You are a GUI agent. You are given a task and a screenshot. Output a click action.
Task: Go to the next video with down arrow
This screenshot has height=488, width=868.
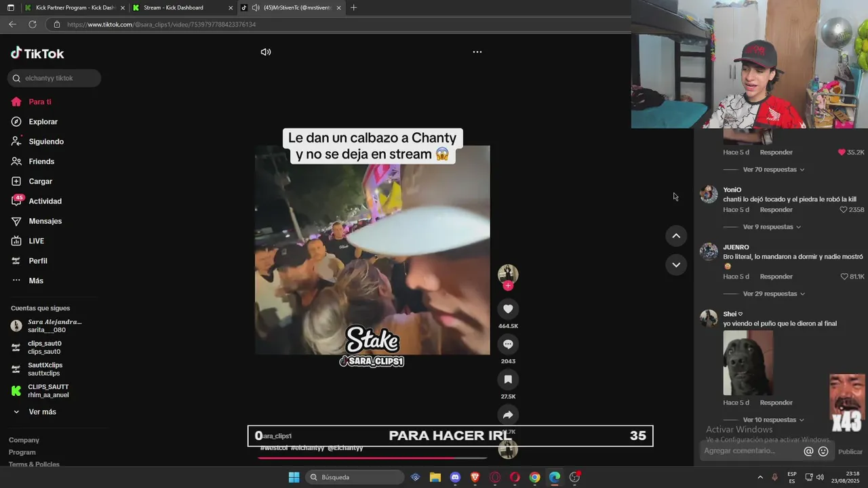[676, 265]
